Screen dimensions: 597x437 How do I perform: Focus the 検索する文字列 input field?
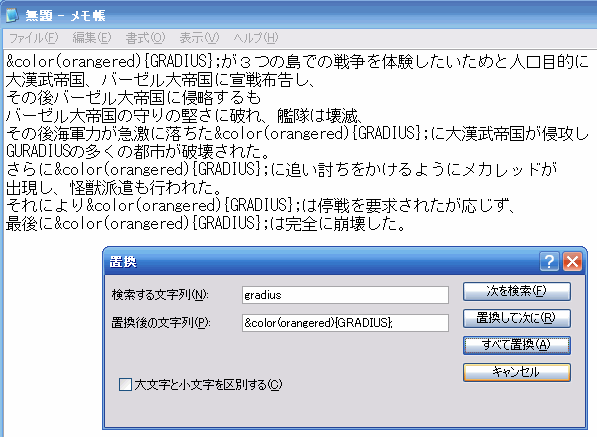click(345, 295)
